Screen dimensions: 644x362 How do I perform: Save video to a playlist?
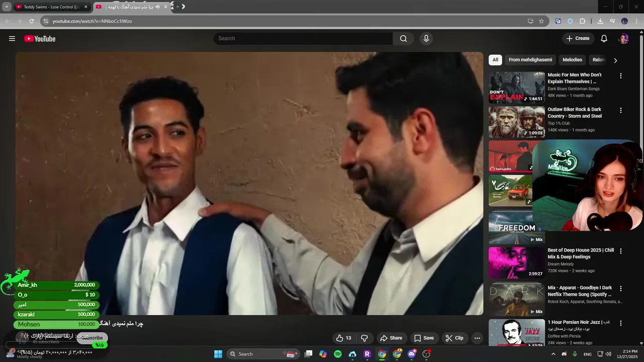tap(424, 338)
